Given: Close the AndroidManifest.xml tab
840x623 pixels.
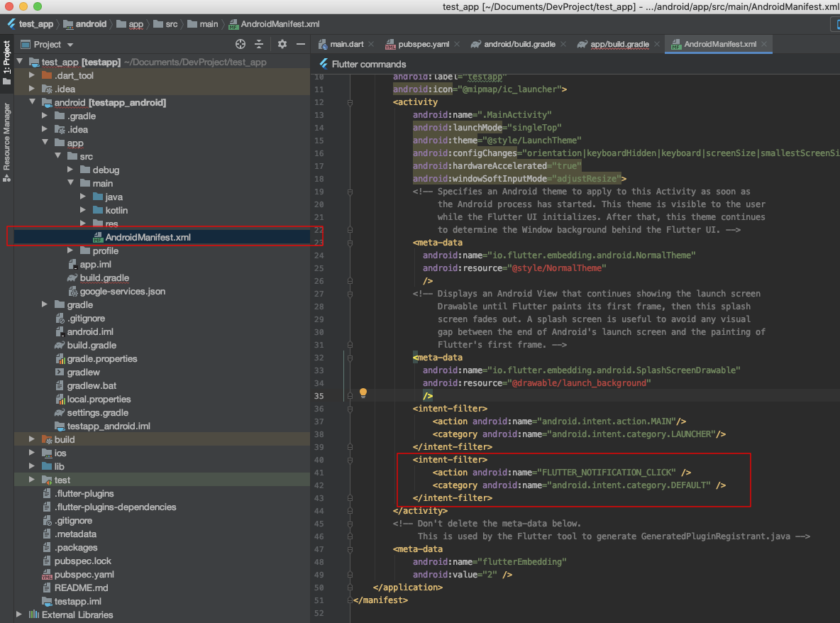Looking at the screenshot, I should pos(765,45).
